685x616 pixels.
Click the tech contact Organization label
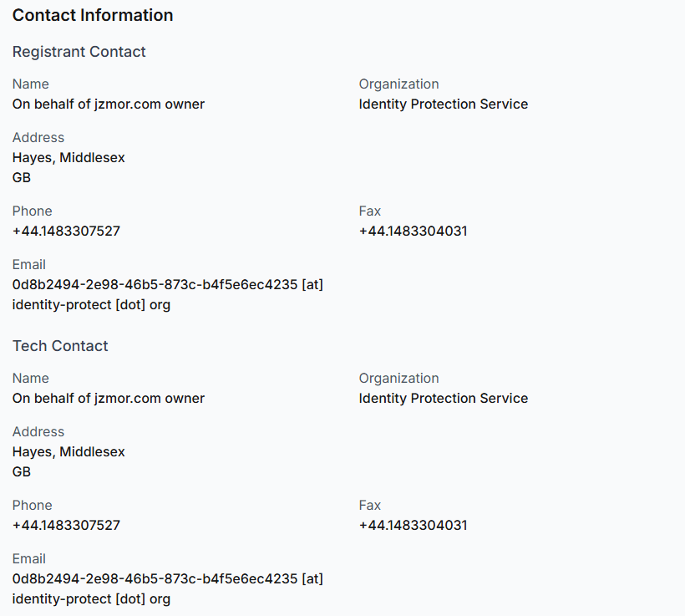398,378
